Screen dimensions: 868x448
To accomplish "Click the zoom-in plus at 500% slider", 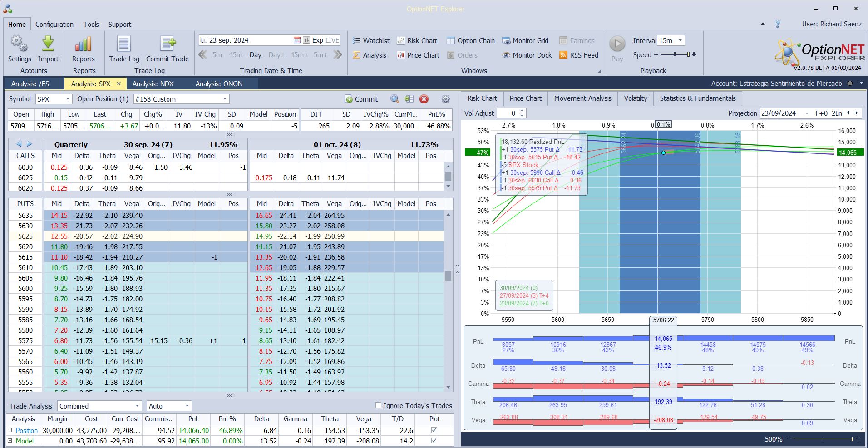I will (858, 439).
